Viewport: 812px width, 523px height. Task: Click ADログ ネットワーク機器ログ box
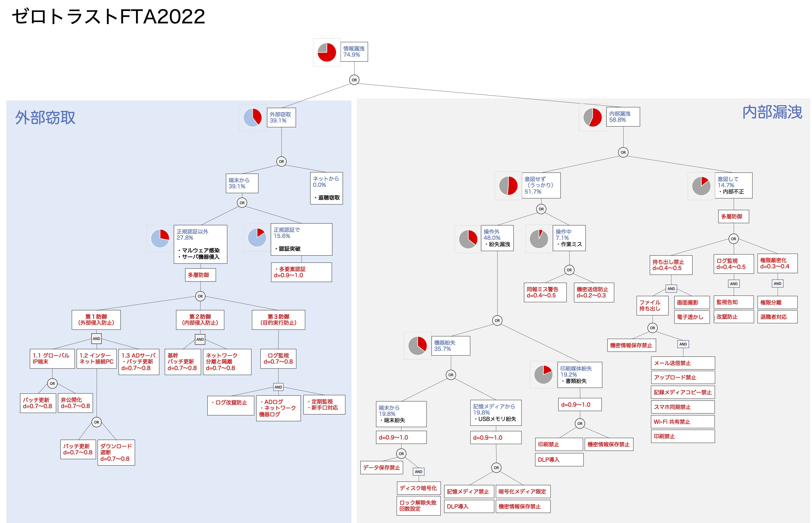[x=278, y=408]
